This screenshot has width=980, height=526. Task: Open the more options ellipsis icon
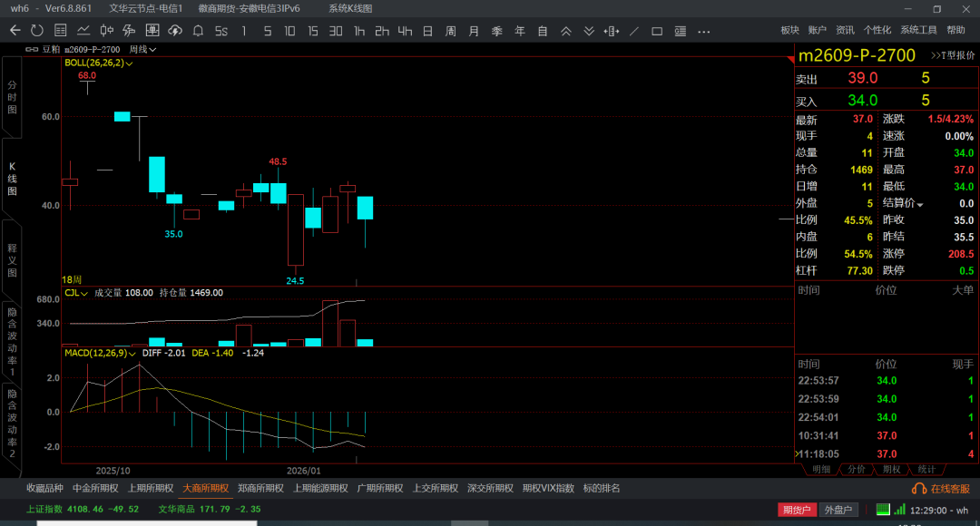(x=704, y=31)
